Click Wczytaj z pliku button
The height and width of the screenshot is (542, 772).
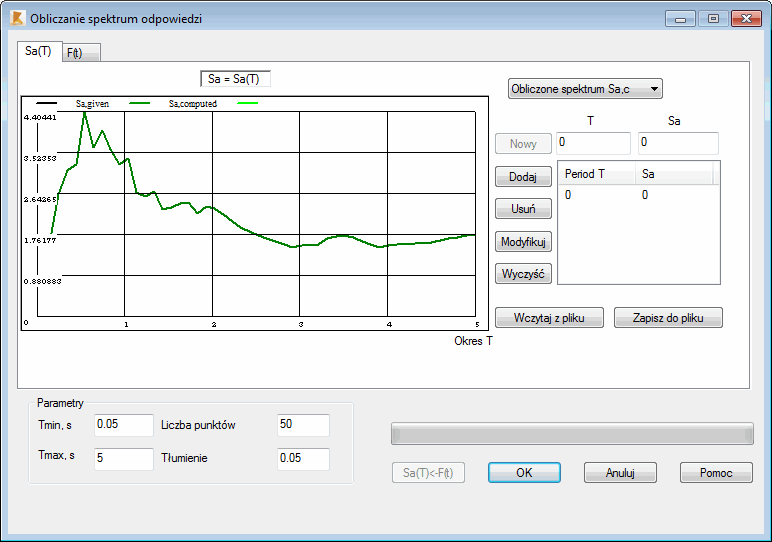coord(549,318)
